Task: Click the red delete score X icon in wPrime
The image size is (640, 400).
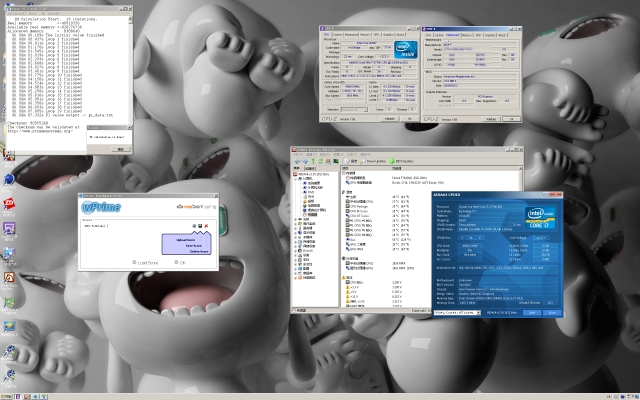Action: point(206,226)
